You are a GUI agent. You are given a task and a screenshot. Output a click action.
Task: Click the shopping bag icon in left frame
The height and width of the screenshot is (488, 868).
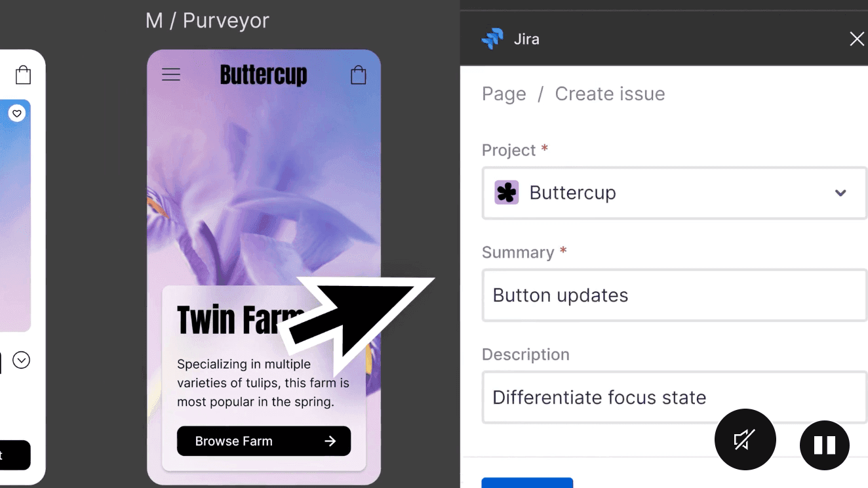click(23, 75)
